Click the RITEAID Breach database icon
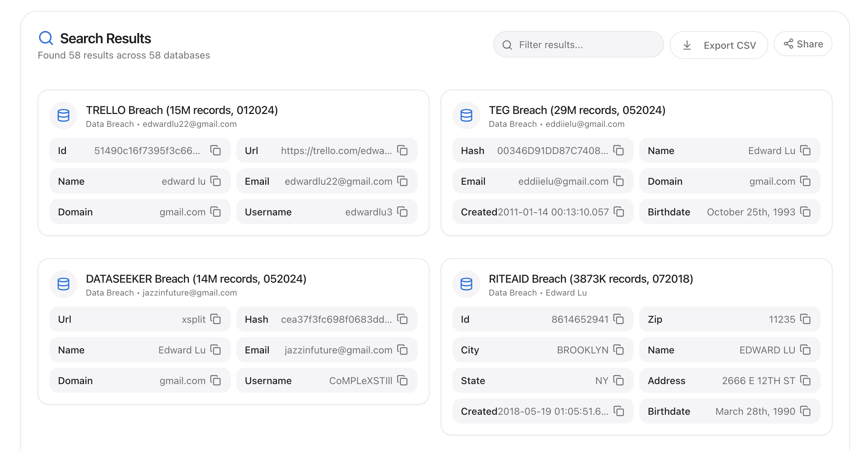Image resolution: width=868 pixels, height=451 pixels. click(x=466, y=284)
